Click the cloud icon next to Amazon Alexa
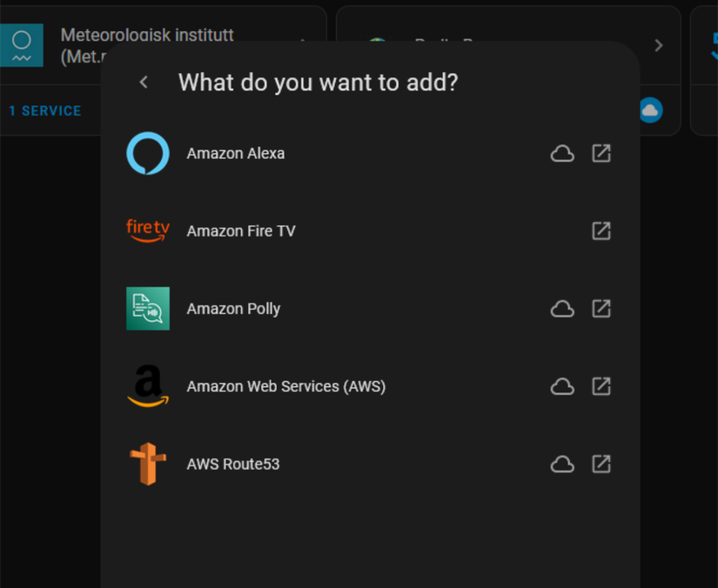Screen dimensions: 718x588 click(x=562, y=153)
